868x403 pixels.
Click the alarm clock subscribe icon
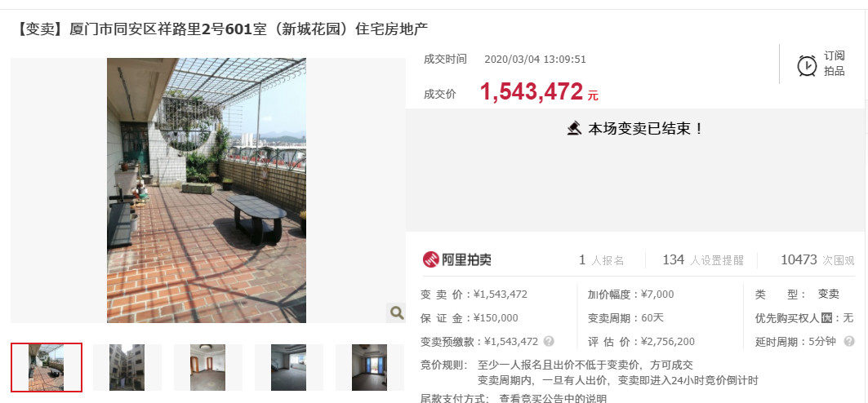807,65
